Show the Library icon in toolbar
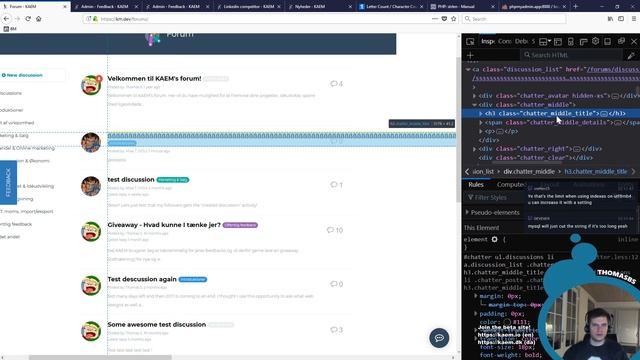The width and height of the screenshot is (640, 360). click(x=610, y=19)
